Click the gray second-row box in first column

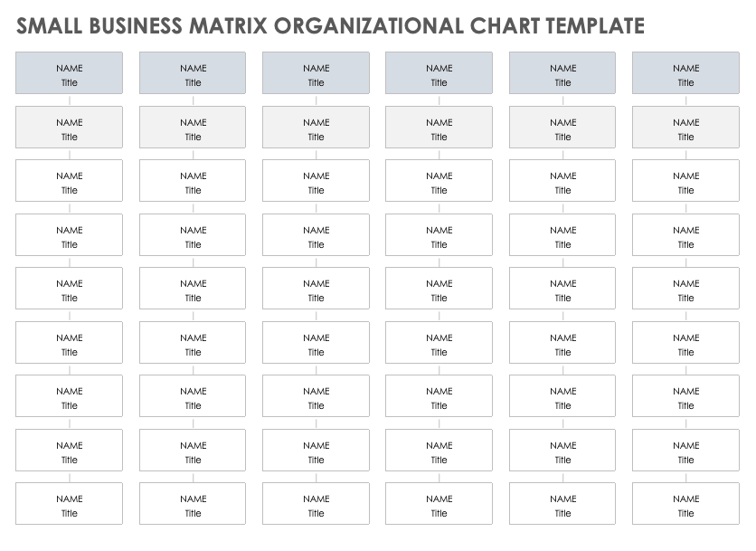[69, 128]
